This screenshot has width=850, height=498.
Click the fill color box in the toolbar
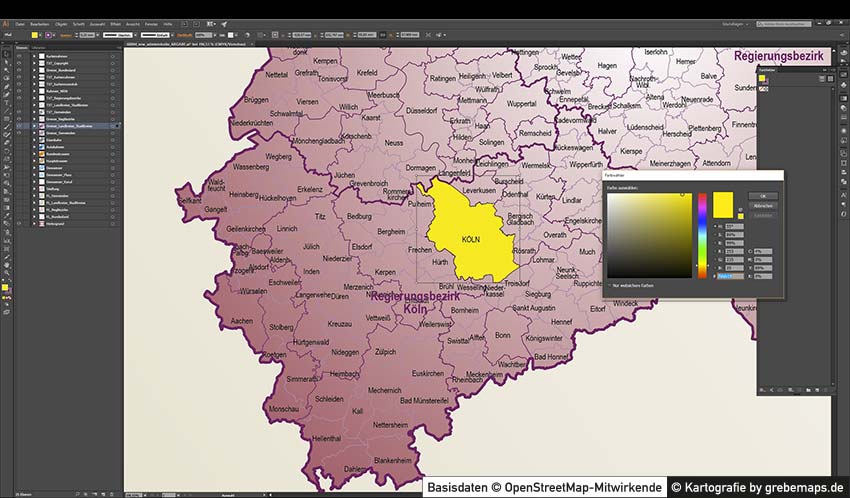4,286
